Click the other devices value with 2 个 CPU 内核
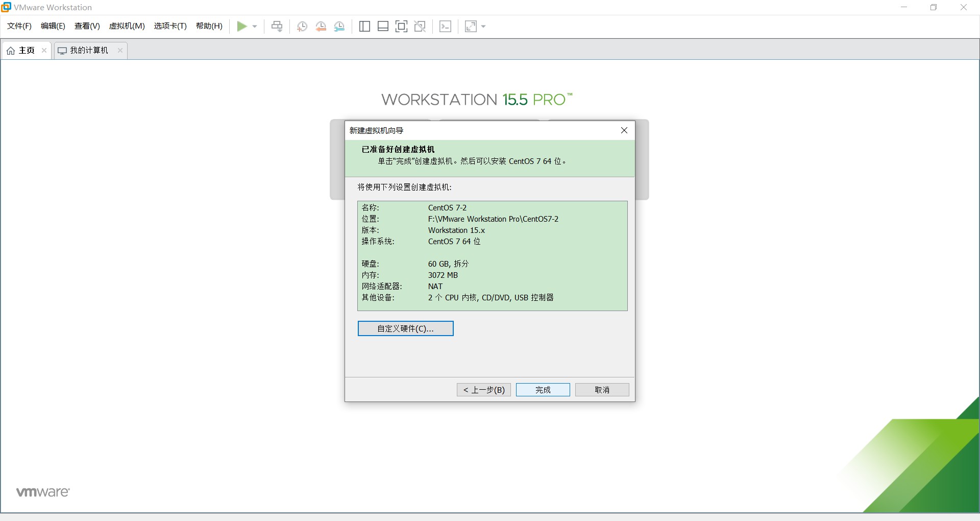980x521 pixels. point(491,298)
